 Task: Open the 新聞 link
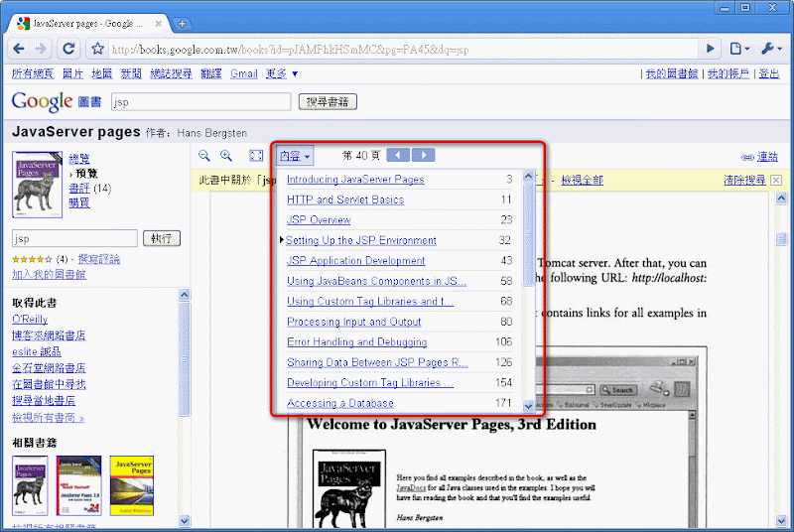pyautogui.click(x=131, y=73)
